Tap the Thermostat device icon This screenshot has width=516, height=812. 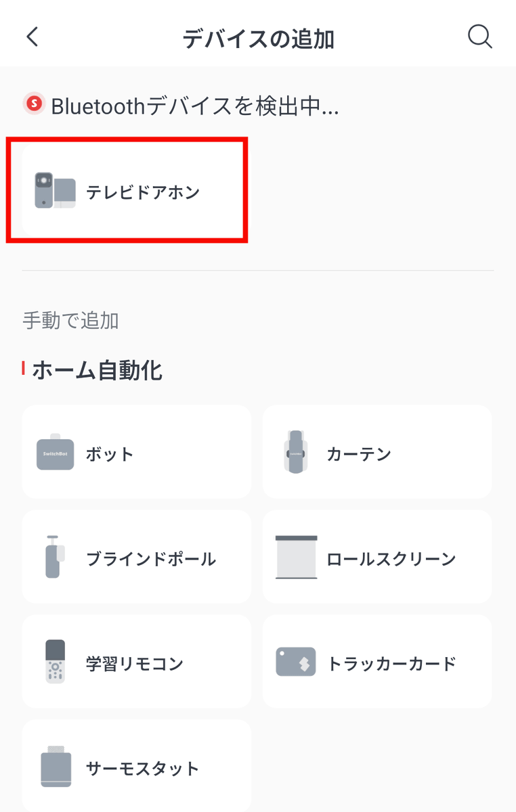tap(55, 768)
